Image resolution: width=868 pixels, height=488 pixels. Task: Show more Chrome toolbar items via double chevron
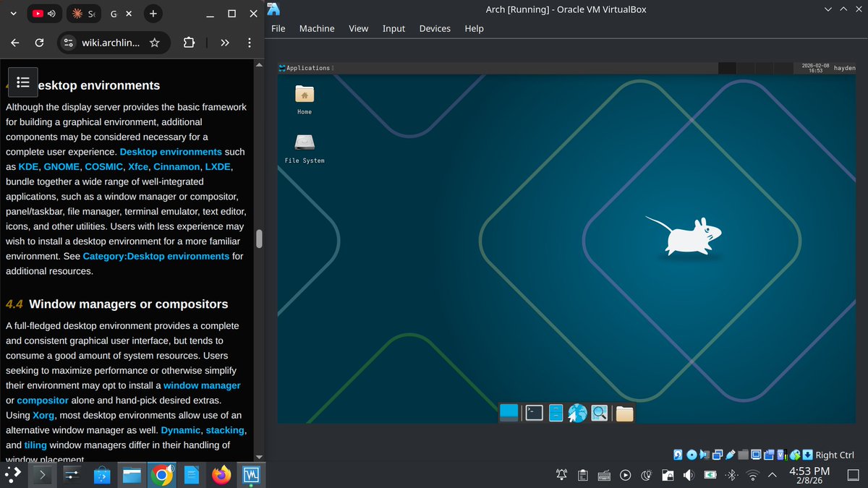tap(225, 43)
